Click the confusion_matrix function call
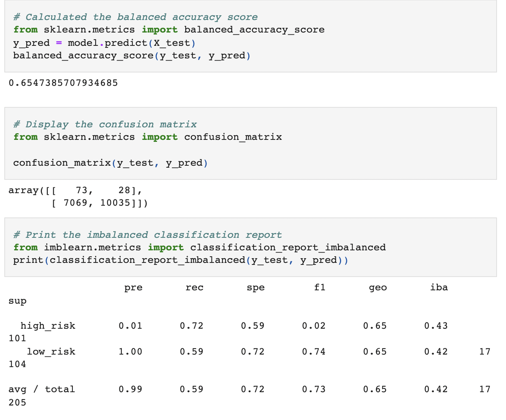The image size is (506, 420). click(x=110, y=163)
